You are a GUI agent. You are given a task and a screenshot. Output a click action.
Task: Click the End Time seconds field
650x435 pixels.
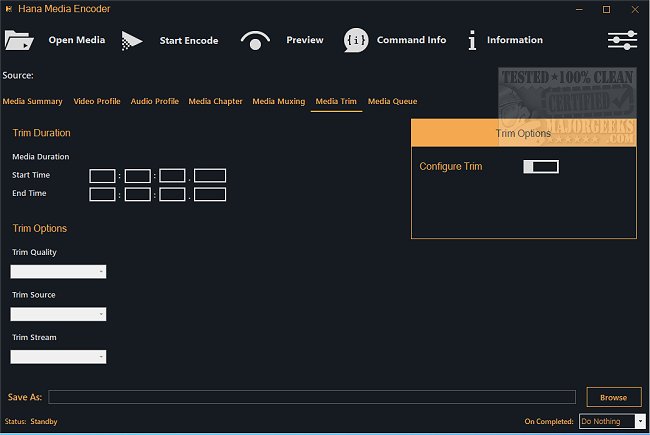172,194
